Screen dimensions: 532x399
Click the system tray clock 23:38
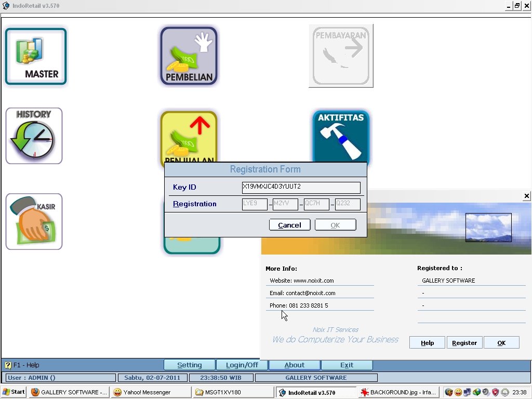[520, 392]
